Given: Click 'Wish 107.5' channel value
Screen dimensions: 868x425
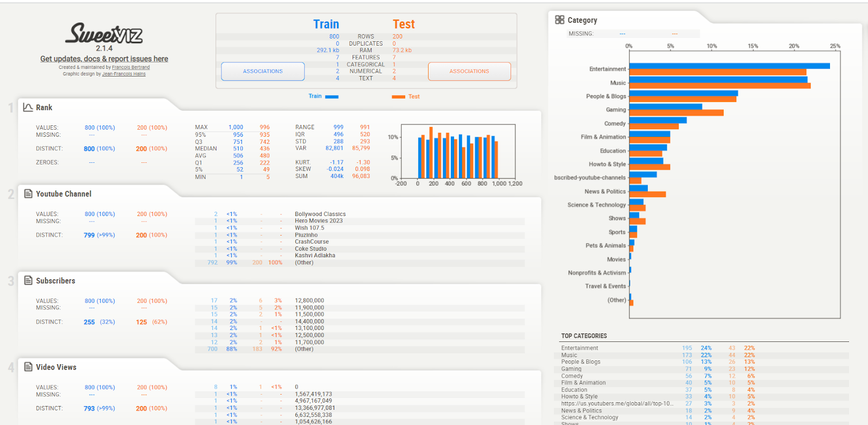Looking at the screenshot, I should click(309, 228).
